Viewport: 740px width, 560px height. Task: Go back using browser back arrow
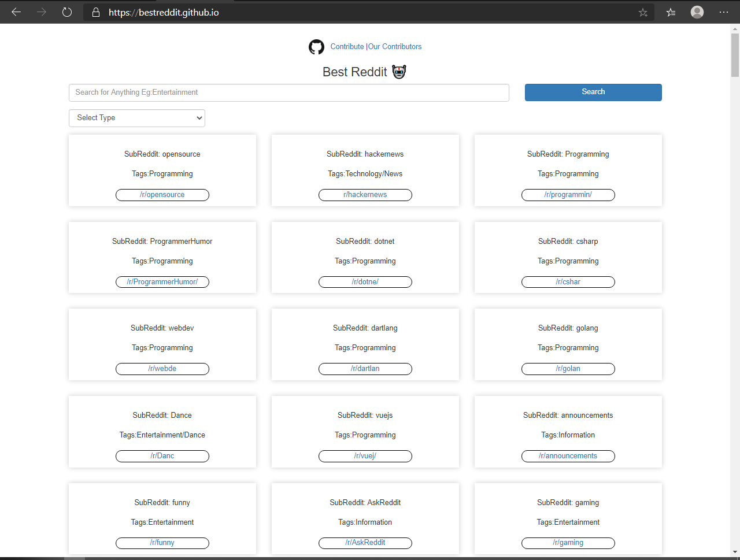point(16,12)
